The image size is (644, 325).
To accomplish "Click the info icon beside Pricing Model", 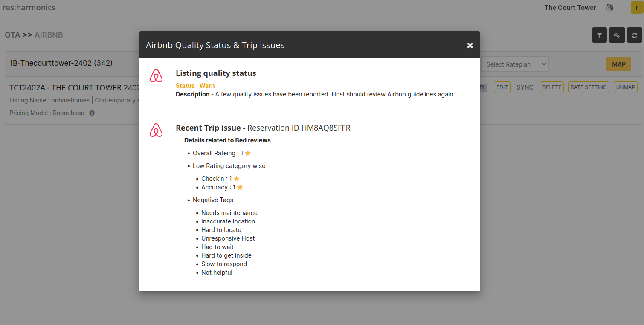I will pyautogui.click(x=92, y=113).
